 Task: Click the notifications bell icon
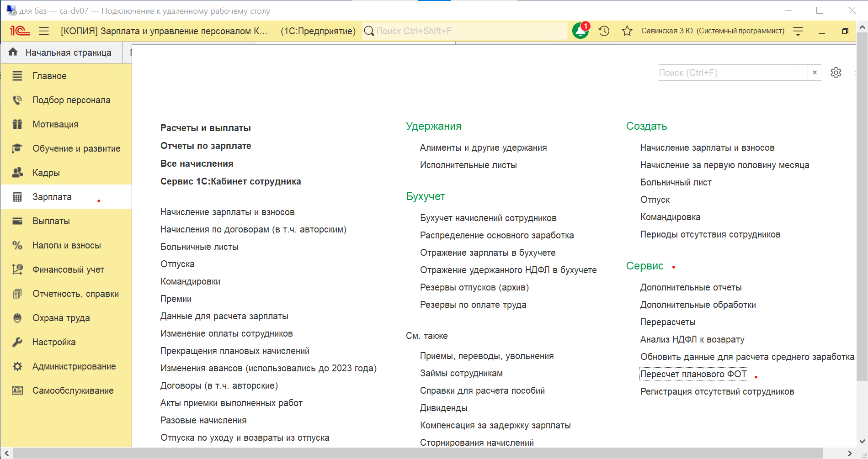[580, 31]
